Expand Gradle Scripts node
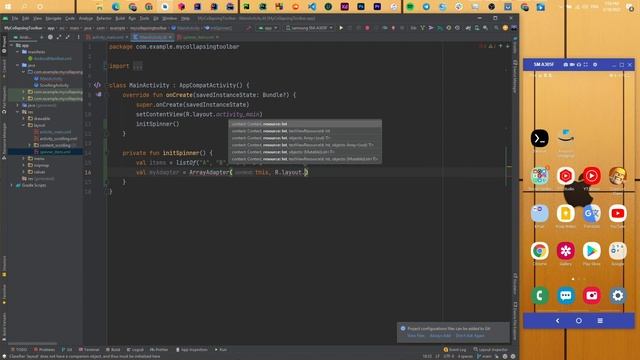This screenshot has height=360, width=640. point(11,185)
